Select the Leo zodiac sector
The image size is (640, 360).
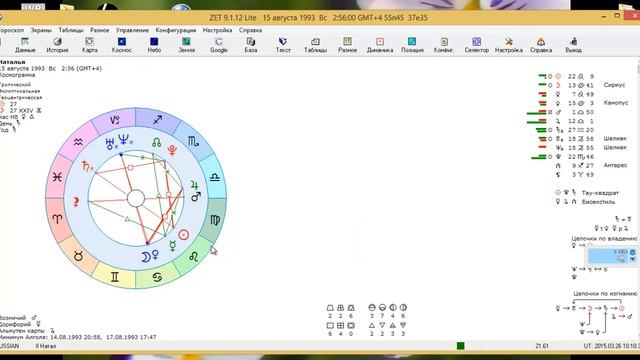[193, 256]
